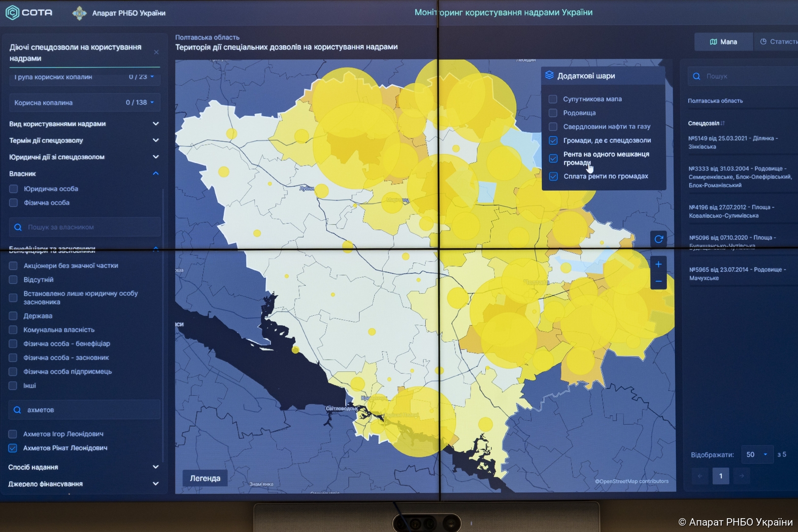Screen dimensions: 798x532
Task: Click the COTA logo icon
Action: [12, 12]
